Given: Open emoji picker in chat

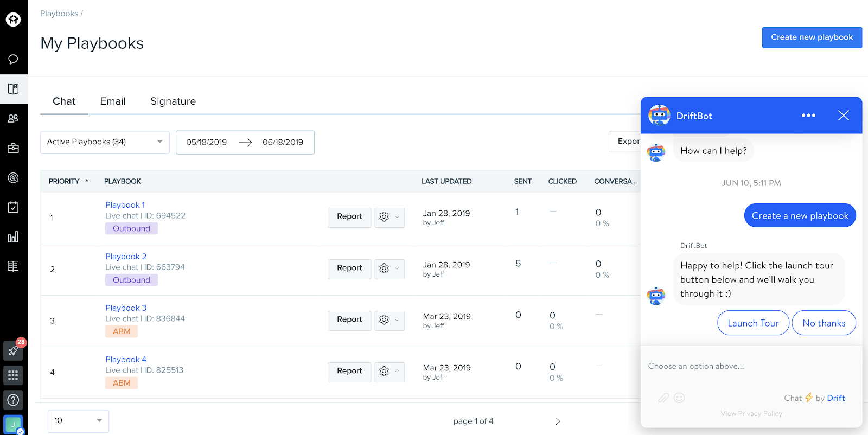Looking at the screenshot, I should 679,398.
